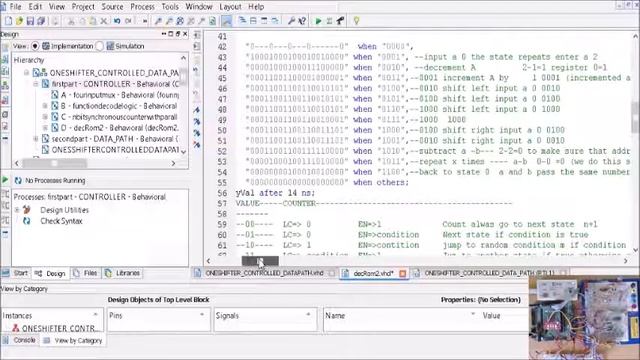Screen dimensions: 640x360
Task: Click the hierarchy horizontal scrollbar thumb
Action: pos(54,163)
